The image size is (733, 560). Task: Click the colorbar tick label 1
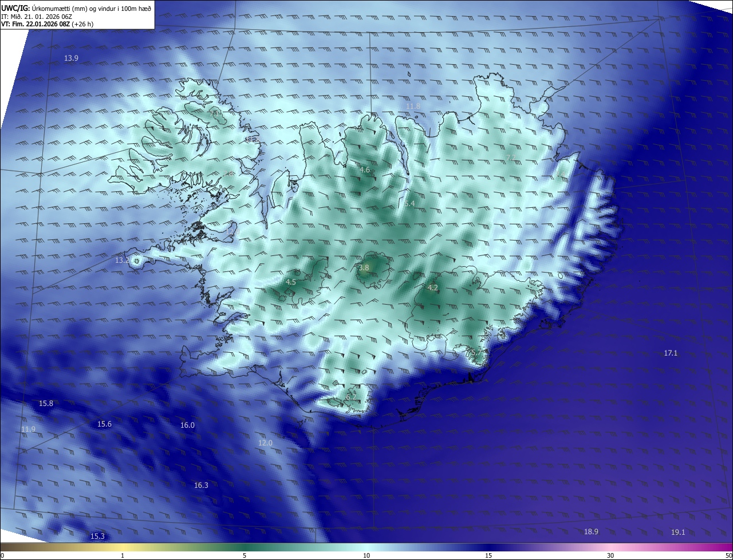coord(123,555)
